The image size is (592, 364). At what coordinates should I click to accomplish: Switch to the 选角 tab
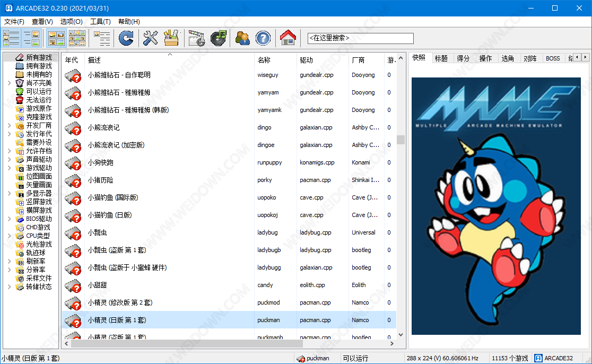tap(508, 58)
